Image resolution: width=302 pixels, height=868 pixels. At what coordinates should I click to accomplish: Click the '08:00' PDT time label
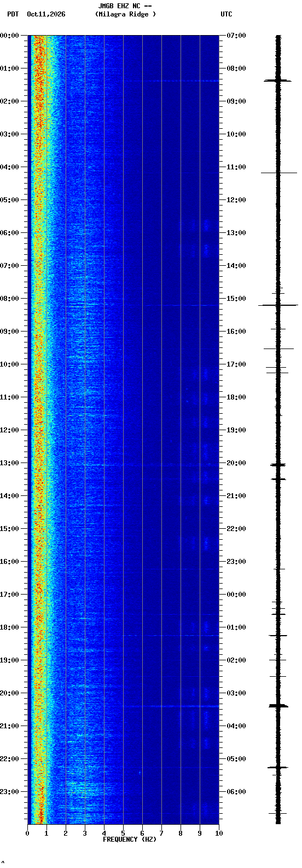point(9,299)
